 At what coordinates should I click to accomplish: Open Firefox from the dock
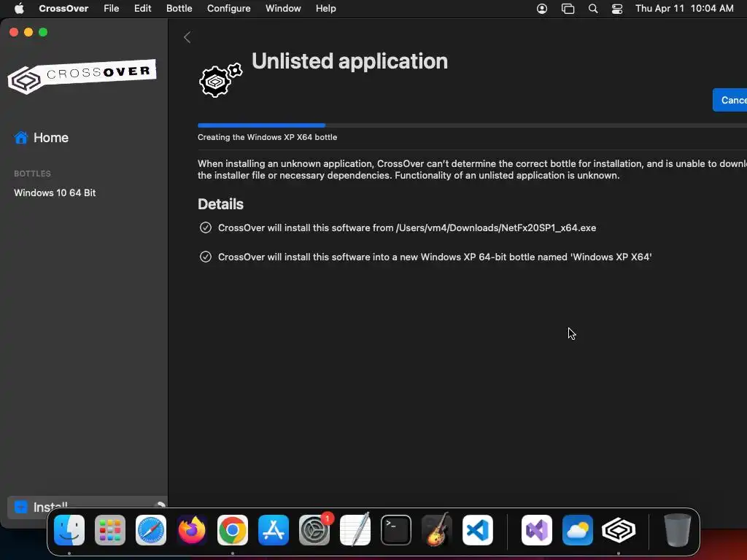coord(192,530)
